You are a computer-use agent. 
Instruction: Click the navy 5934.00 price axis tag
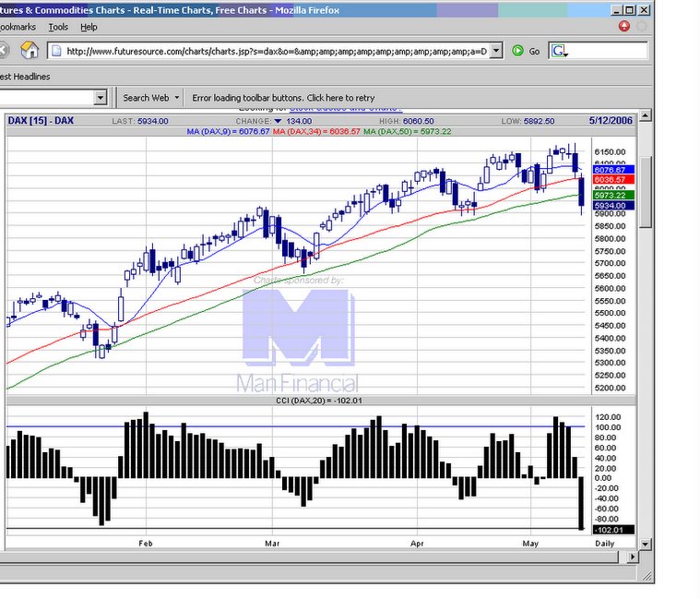point(613,206)
